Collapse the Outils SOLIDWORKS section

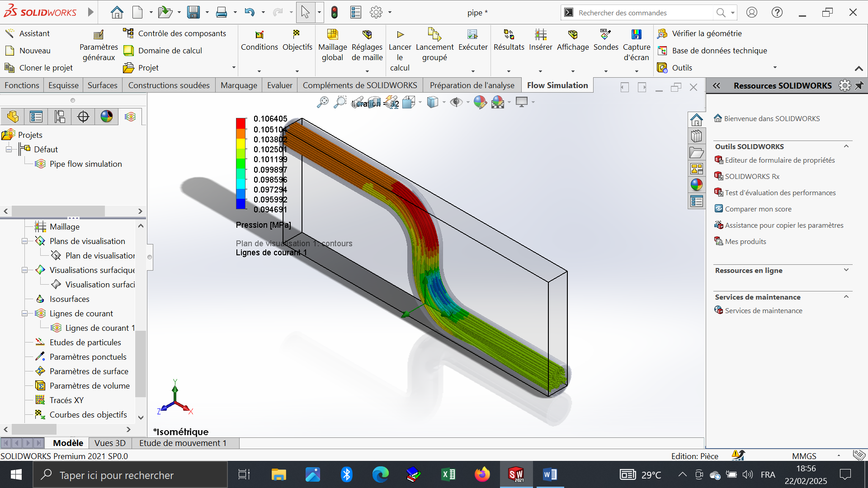[846, 146]
